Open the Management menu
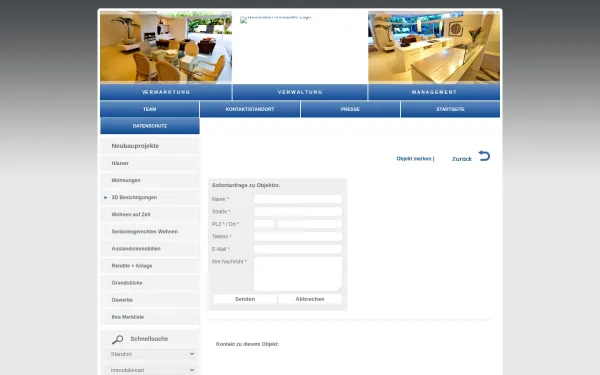The width and height of the screenshot is (600, 375). tap(434, 92)
